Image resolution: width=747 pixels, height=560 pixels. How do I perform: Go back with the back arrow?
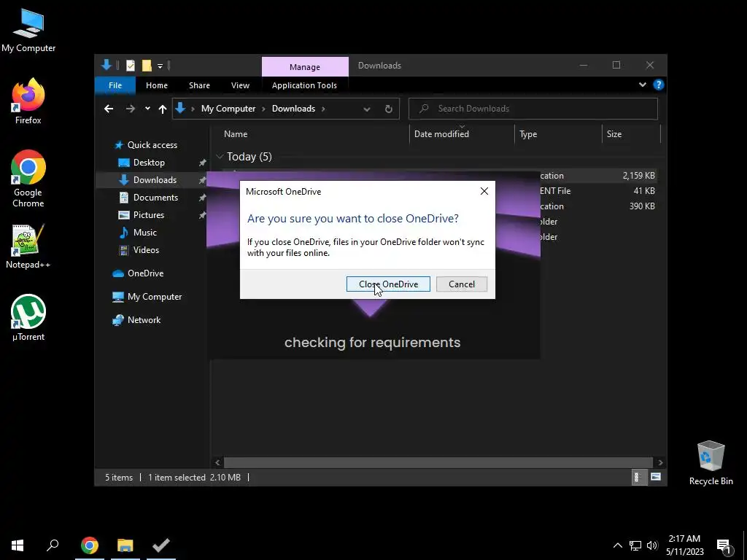tap(109, 109)
